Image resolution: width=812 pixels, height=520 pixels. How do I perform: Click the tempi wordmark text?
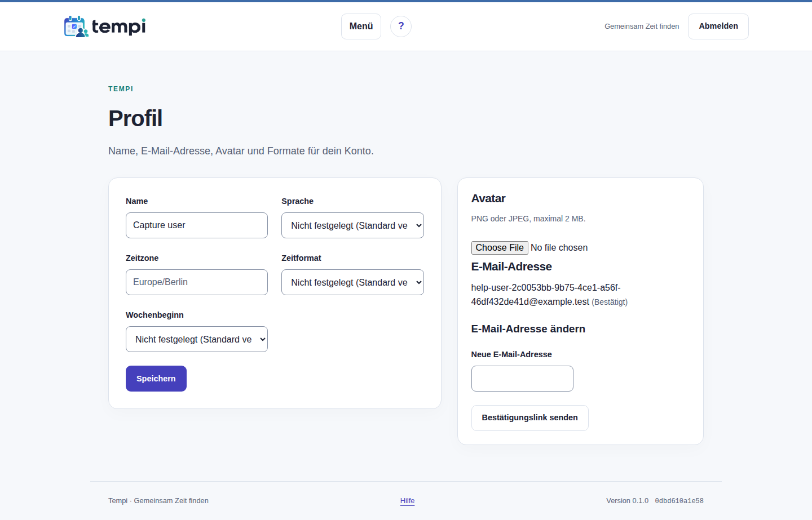click(x=119, y=26)
